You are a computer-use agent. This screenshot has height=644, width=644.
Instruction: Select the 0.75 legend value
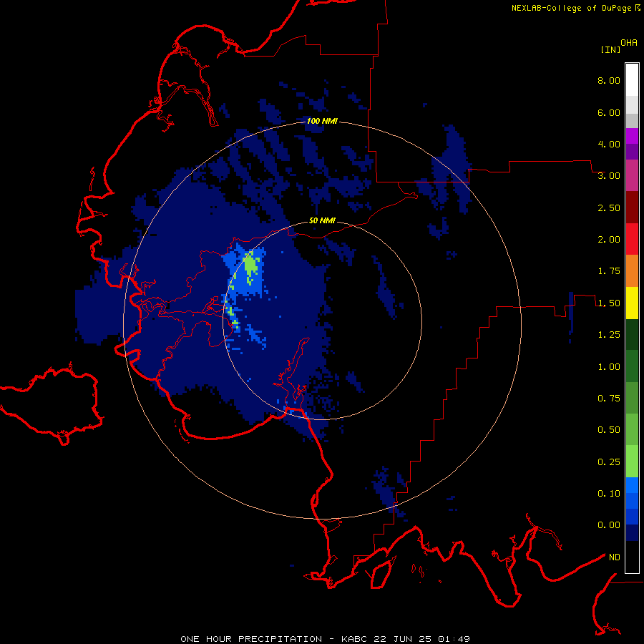[609, 399]
